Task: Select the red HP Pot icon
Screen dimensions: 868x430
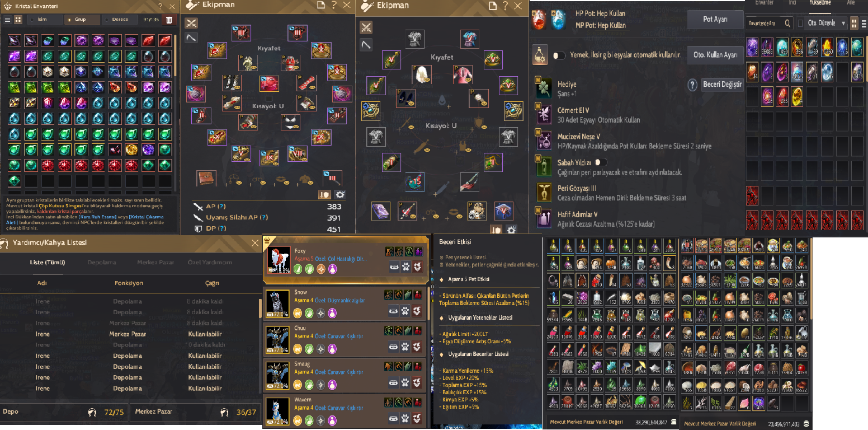Action: click(x=540, y=20)
